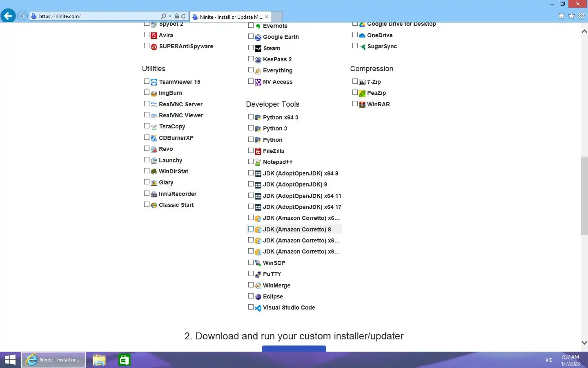Click the OneDrive cloud icon
The height and width of the screenshot is (368, 588).
click(x=362, y=36)
